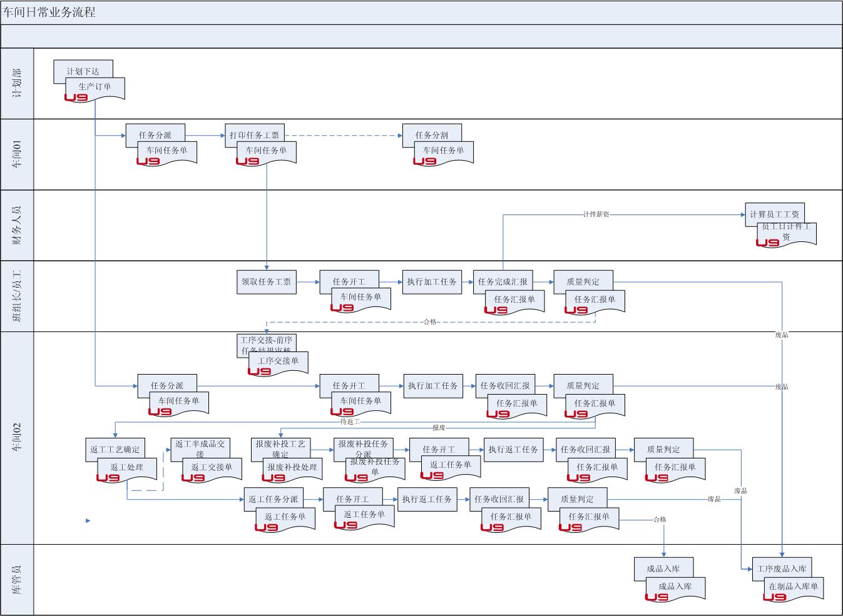Click the U9 logo on 成品入库 document
Viewport: 843px width, 616px height.
coord(657,597)
